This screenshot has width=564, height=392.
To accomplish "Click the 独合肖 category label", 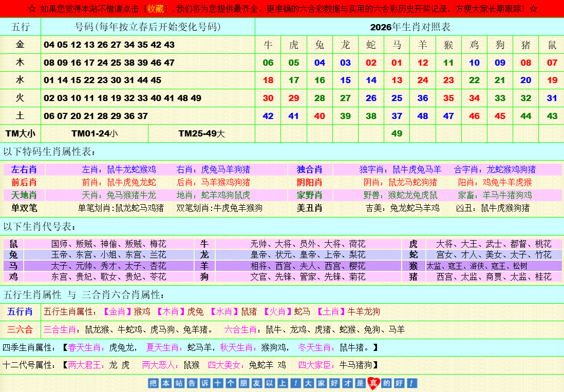I will (x=310, y=169).
